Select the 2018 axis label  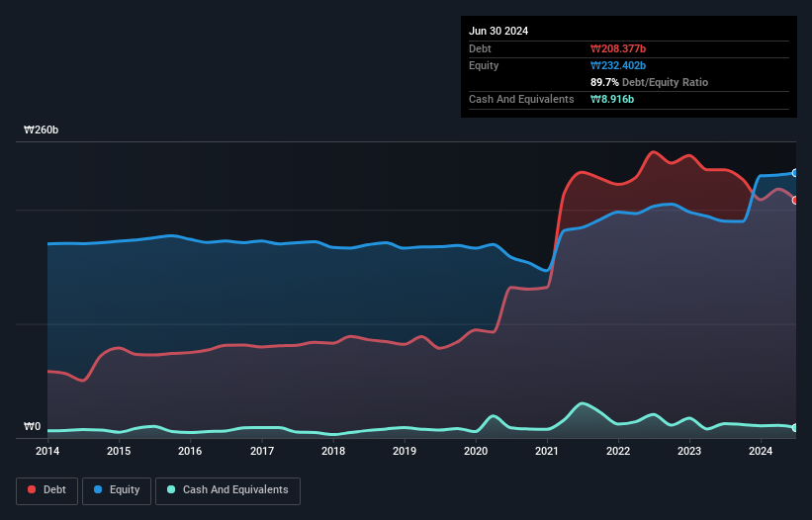click(333, 451)
